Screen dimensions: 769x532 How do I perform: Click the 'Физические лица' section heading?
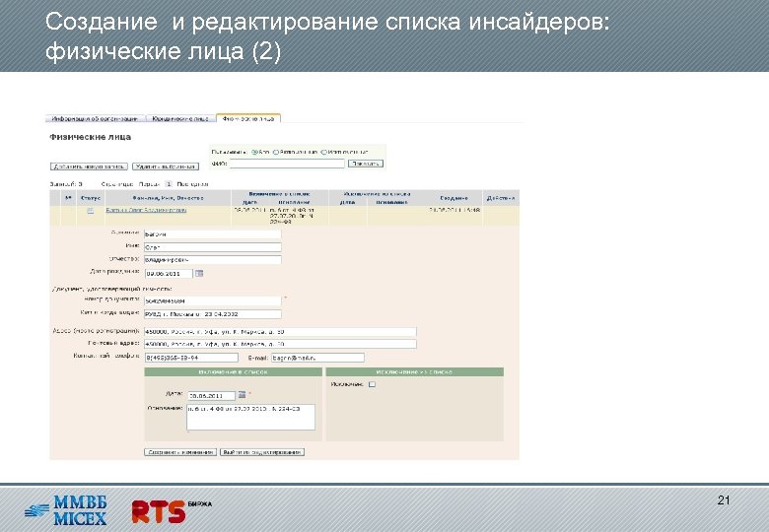pyautogui.click(x=91, y=137)
